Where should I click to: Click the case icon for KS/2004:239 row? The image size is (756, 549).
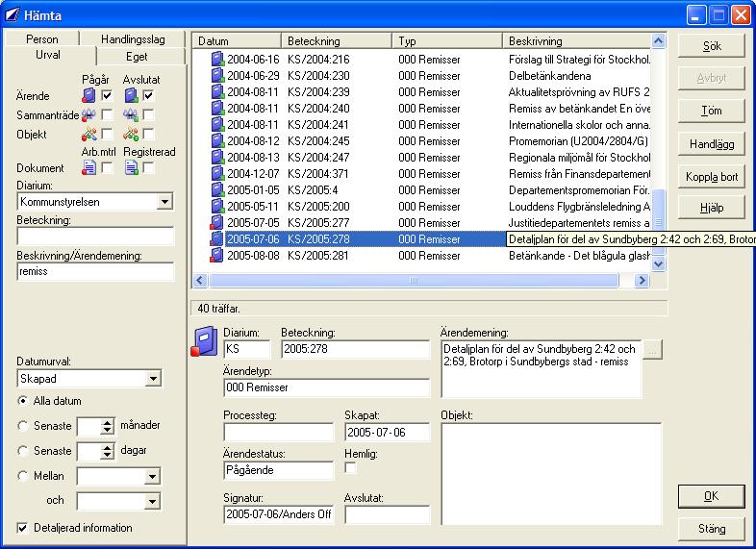pyautogui.click(x=217, y=91)
